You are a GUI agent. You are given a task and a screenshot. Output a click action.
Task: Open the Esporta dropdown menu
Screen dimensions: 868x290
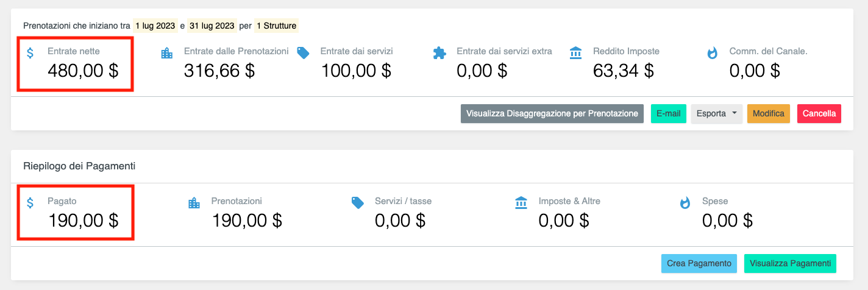point(716,114)
